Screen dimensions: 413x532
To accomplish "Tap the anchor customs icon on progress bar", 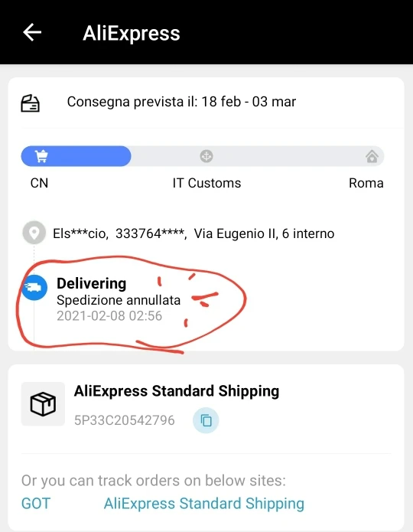I will coord(206,156).
